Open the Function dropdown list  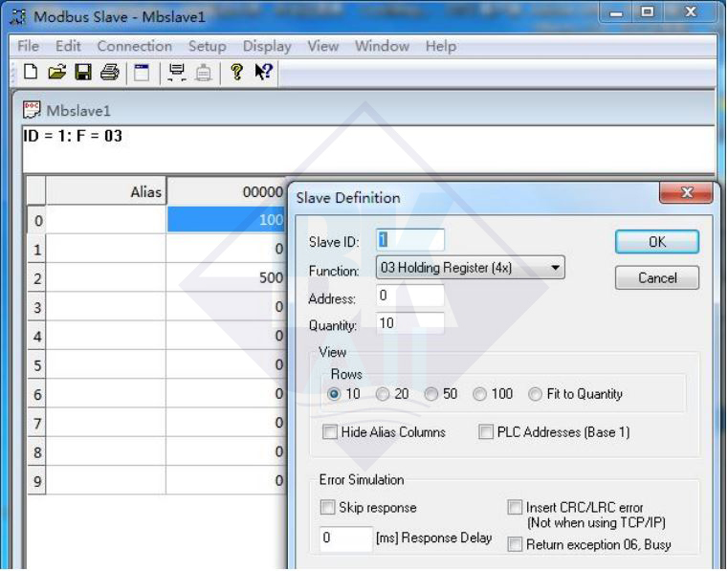click(470, 268)
